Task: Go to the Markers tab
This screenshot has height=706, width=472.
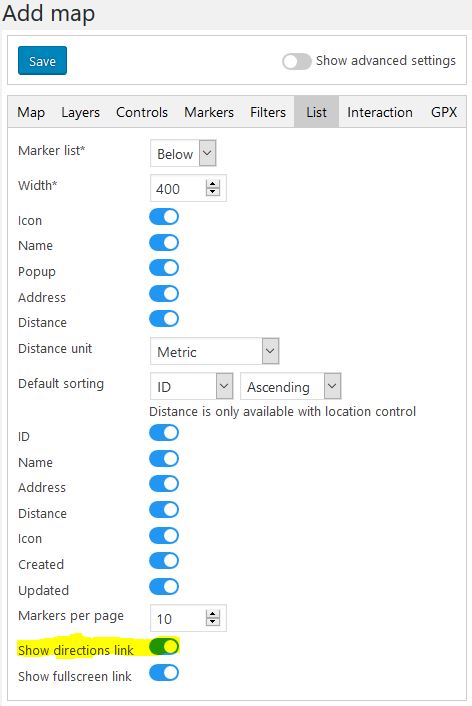Action: click(209, 112)
